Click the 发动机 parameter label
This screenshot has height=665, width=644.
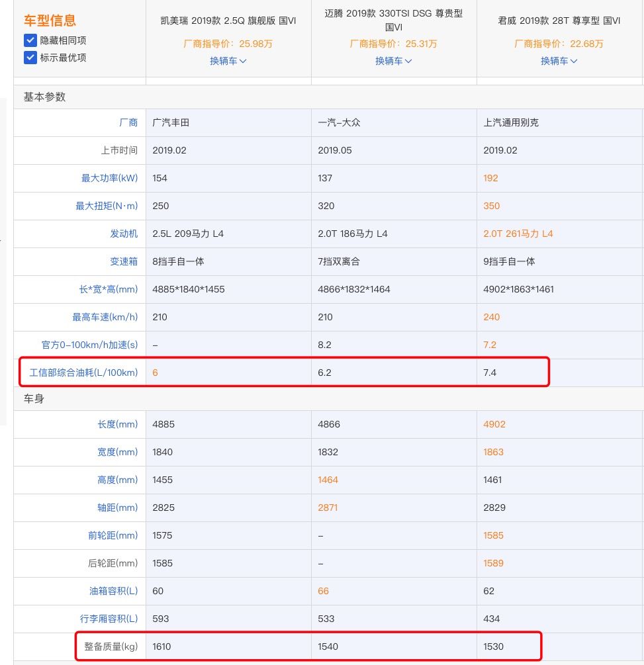click(124, 234)
